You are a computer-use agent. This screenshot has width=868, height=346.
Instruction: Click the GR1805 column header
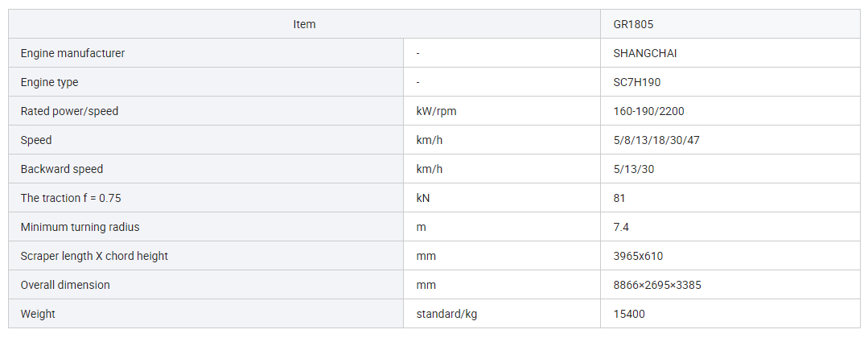[730, 24]
